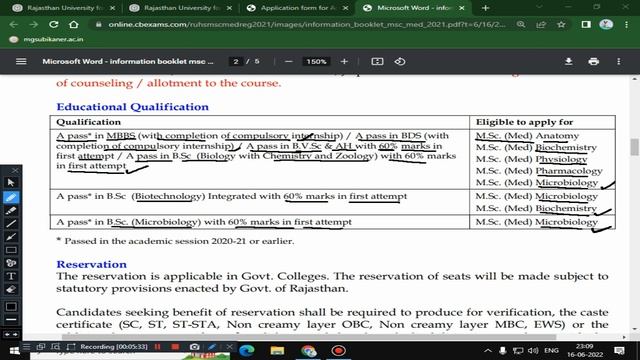Show hidden system tray icons
This screenshot has width=640, height=360.
(488, 351)
